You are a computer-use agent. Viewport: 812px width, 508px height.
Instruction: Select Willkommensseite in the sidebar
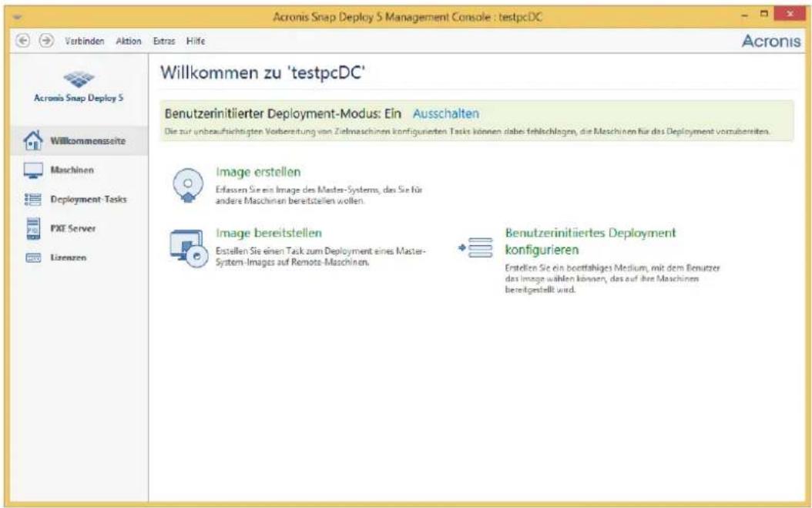tap(79, 140)
